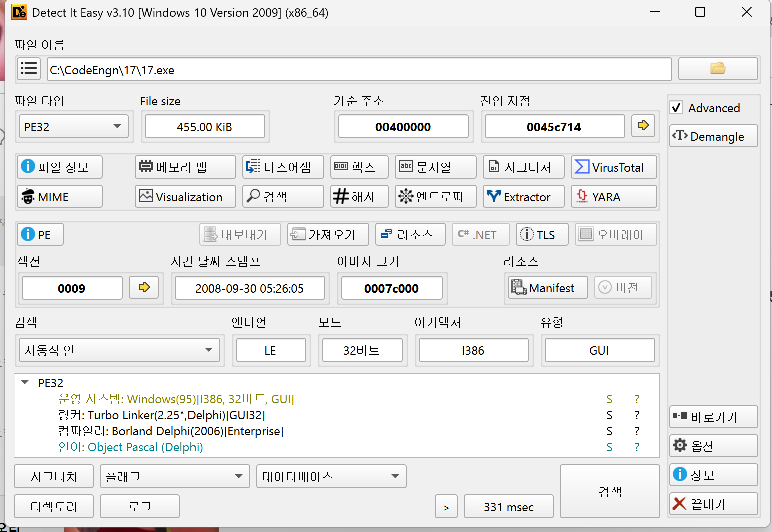This screenshot has width=772, height=532.
Task: Open the 헥스 hex viewer
Action: [359, 167]
